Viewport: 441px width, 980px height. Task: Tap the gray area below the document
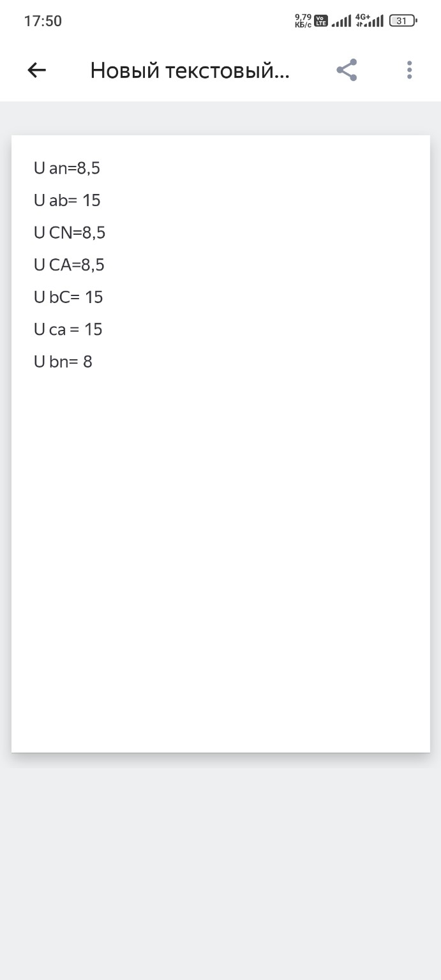click(220, 868)
